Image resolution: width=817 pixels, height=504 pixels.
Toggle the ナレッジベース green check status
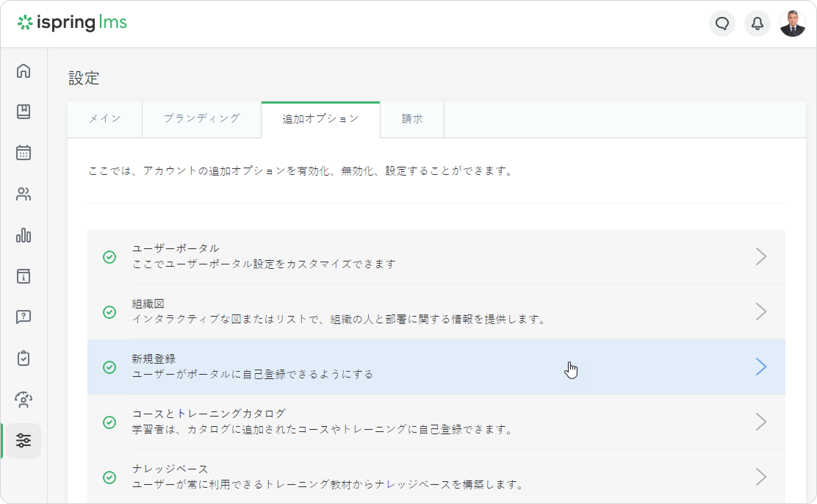109,478
